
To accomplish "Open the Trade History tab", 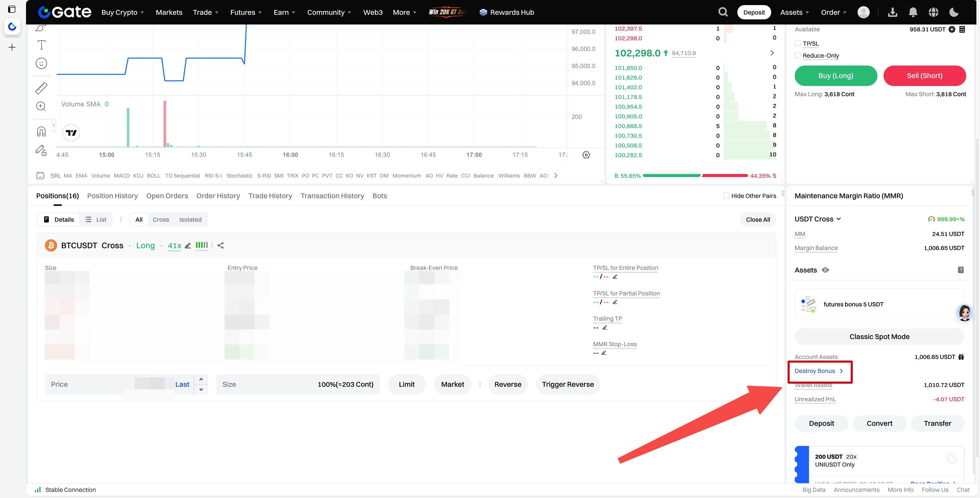I will [x=270, y=195].
